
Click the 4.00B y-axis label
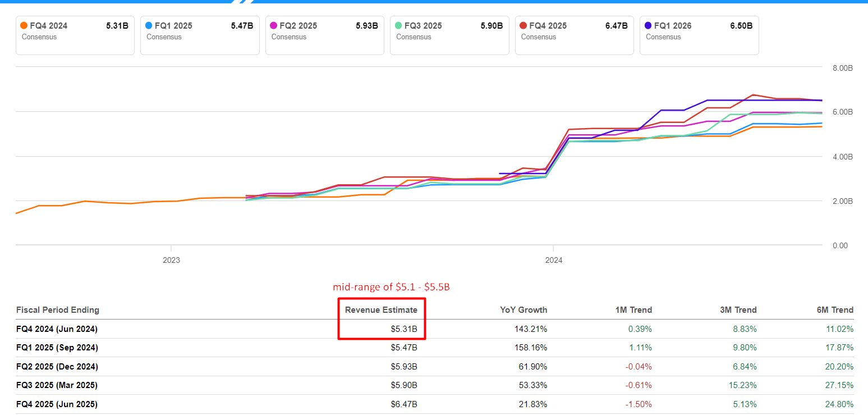tap(843, 157)
